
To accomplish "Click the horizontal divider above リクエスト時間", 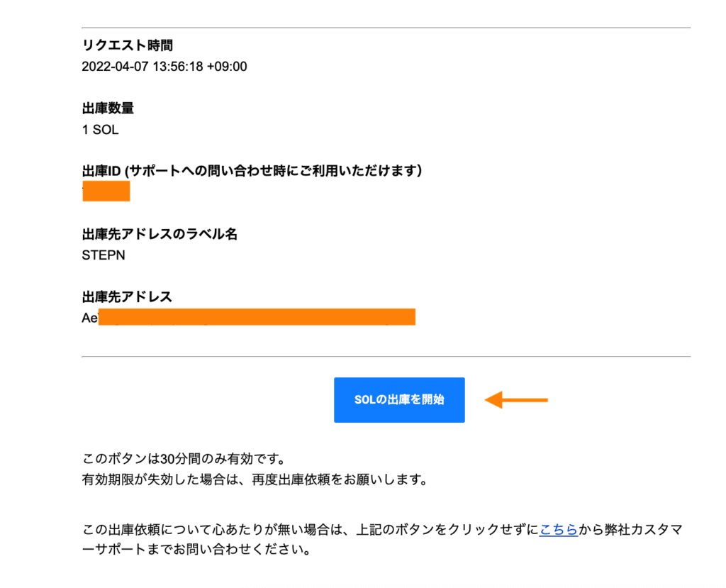I will coord(386,28).
